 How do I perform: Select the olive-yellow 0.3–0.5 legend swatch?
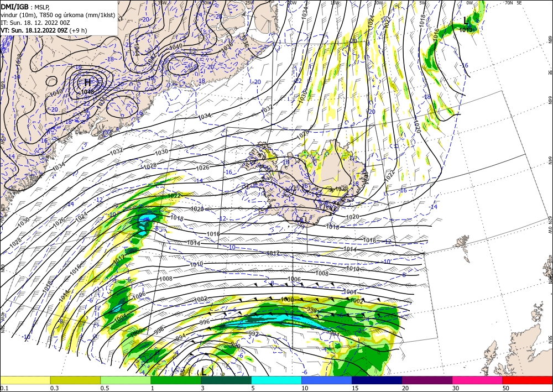tap(75, 380)
